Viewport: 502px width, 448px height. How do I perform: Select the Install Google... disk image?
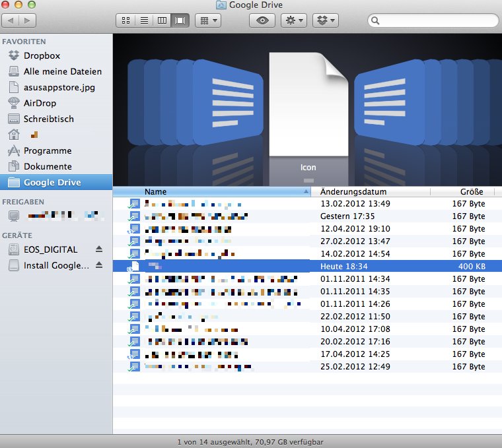point(49,265)
